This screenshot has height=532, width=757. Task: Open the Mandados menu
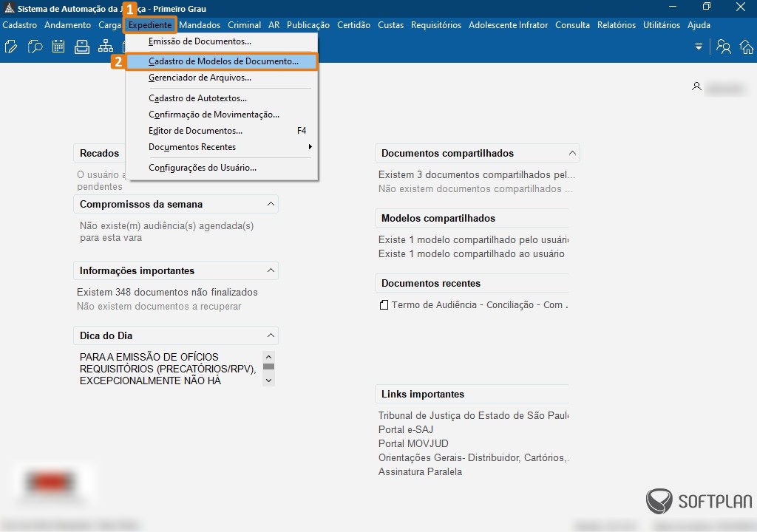(x=200, y=25)
